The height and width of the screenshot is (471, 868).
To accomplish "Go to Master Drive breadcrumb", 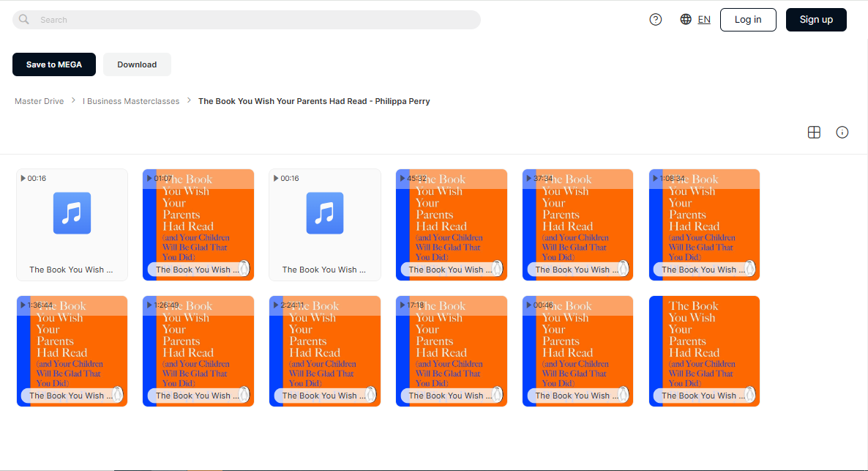I will [x=40, y=101].
